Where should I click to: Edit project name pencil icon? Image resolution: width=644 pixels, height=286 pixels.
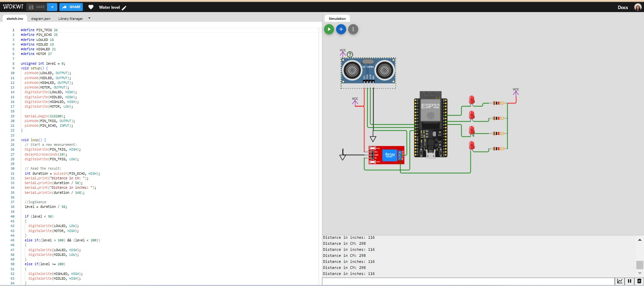pyautogui.click(x=124, y=8)
